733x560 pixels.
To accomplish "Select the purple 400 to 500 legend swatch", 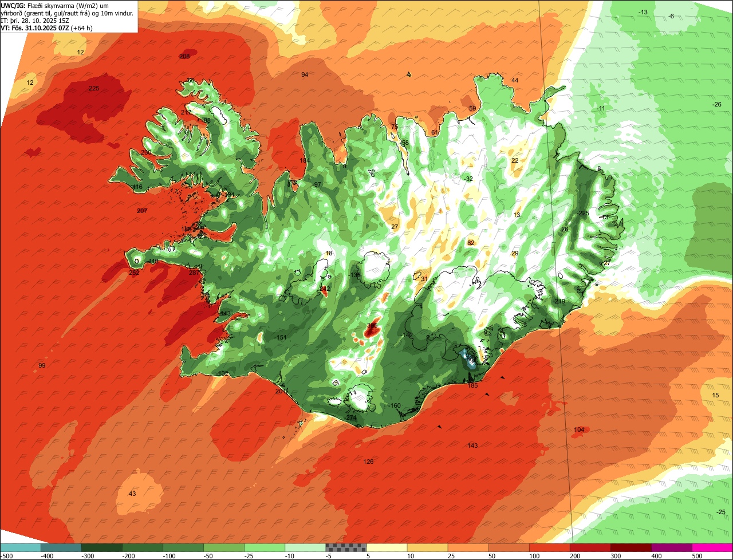I will point(672,548).
